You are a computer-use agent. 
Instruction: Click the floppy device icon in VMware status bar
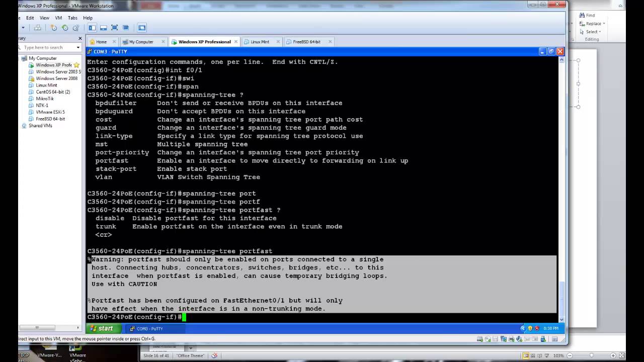[x=496, y=339]
